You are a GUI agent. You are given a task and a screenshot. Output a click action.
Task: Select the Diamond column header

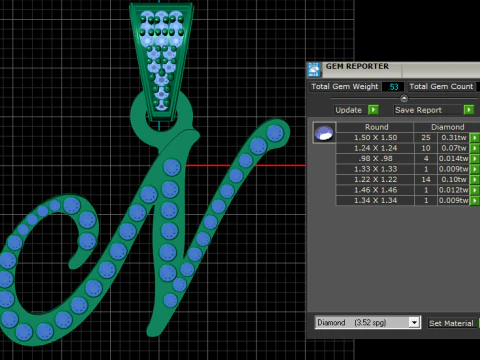click(x=447, y=127)
